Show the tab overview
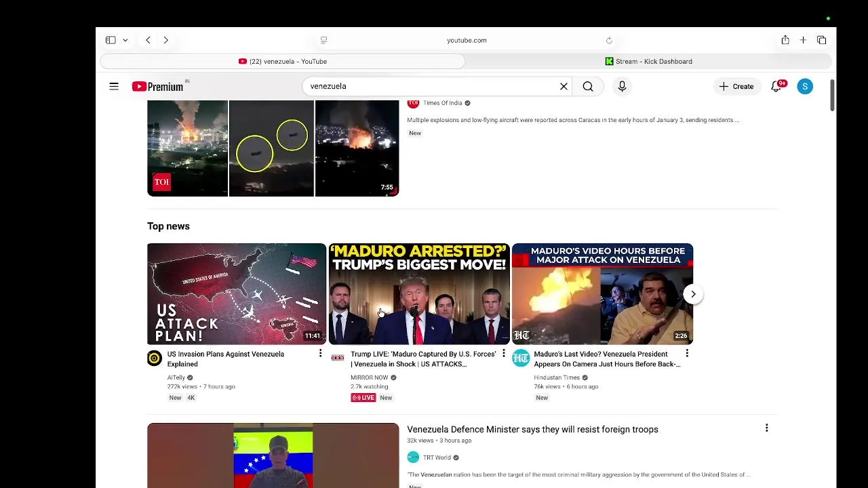Viewport: 868px width, 488px height. 821,40
